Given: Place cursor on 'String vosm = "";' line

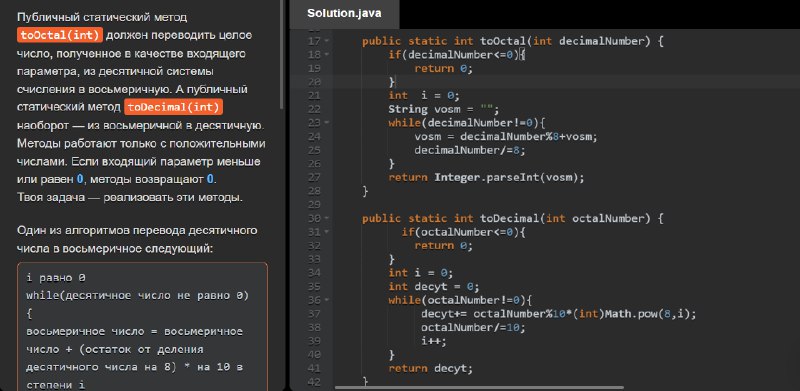Looking at the screenshot, I should click(x=443, y=109).
